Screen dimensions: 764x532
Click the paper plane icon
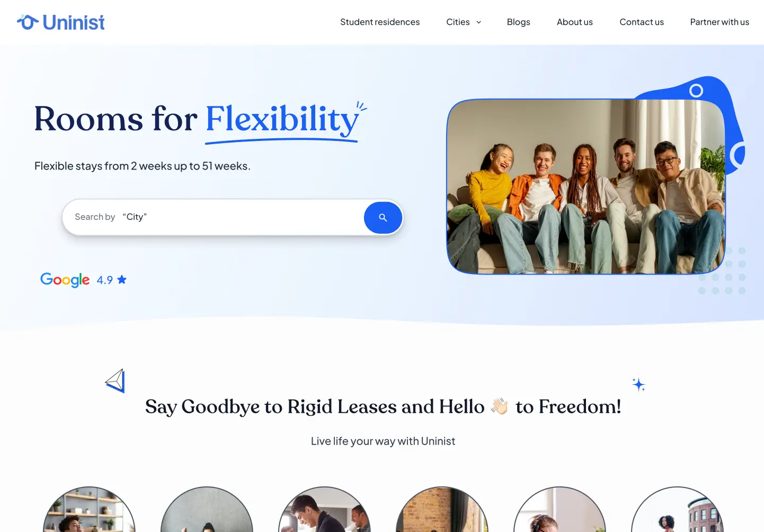click(x=115, y=381)
